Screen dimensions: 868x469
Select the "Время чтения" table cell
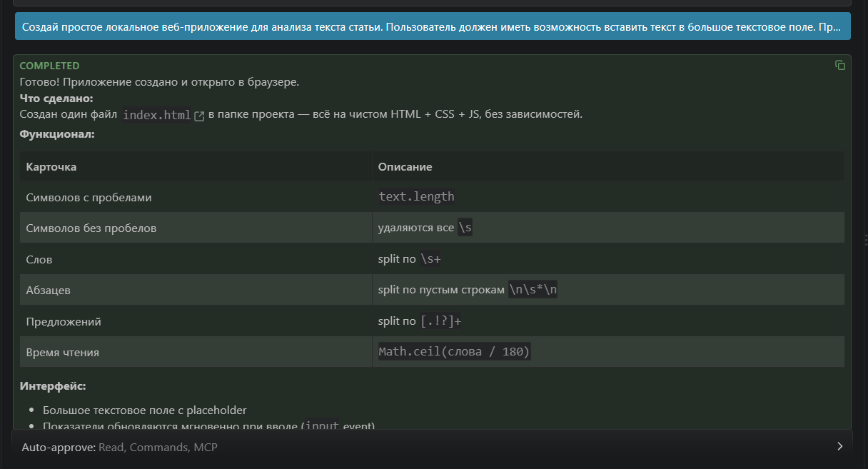[196, 352]
